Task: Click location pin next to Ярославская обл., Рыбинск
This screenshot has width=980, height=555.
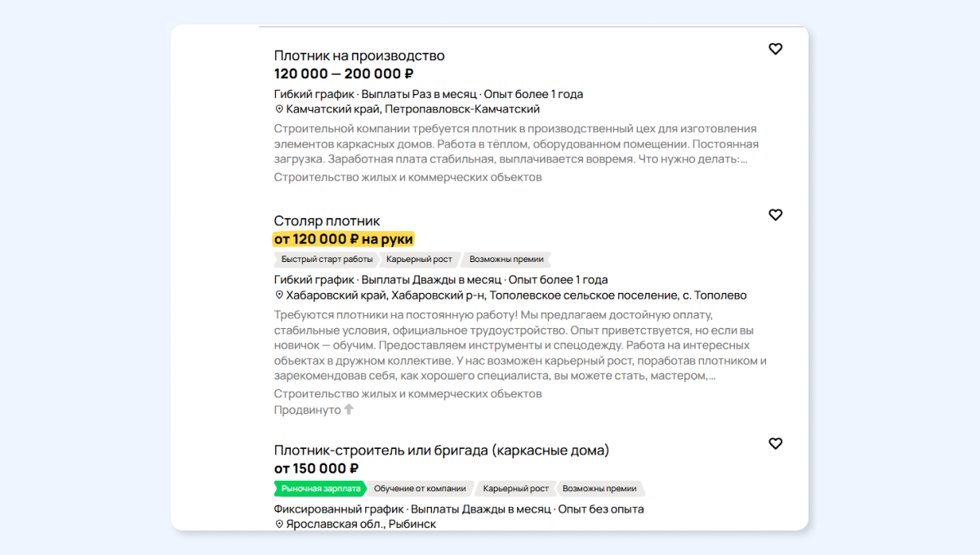Action: point(278,525)
